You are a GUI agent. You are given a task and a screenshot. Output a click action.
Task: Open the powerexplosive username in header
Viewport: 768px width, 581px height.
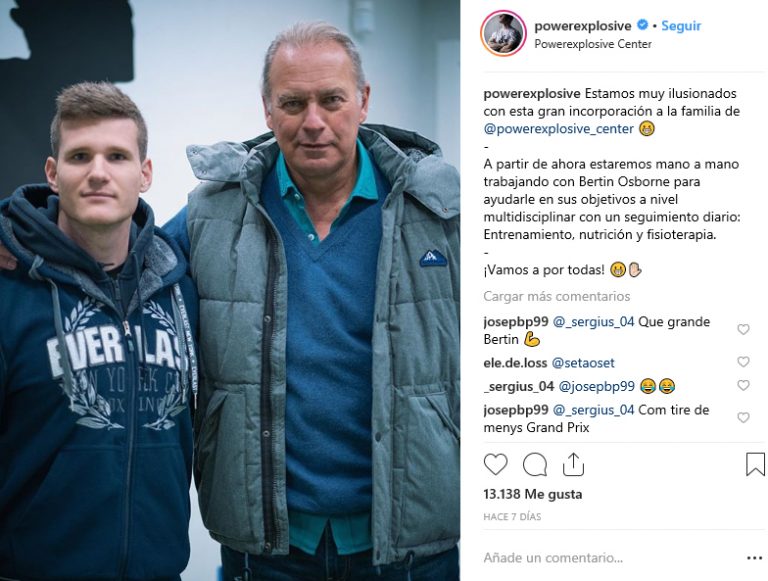click(583, 26)
